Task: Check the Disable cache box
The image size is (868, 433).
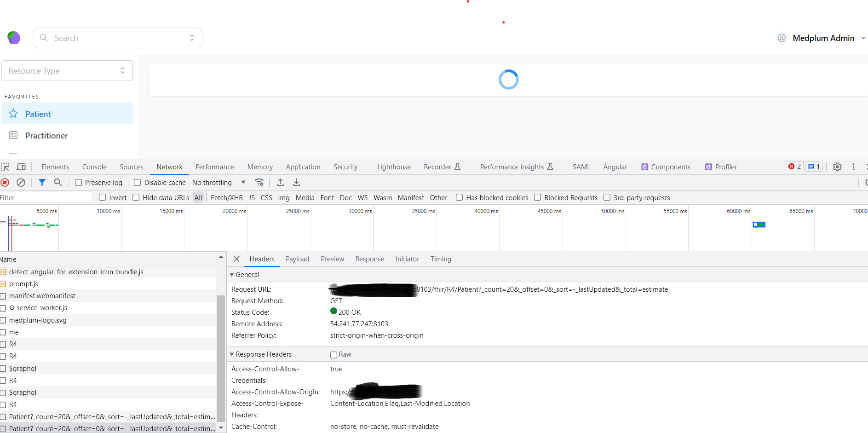Action: 137,182
